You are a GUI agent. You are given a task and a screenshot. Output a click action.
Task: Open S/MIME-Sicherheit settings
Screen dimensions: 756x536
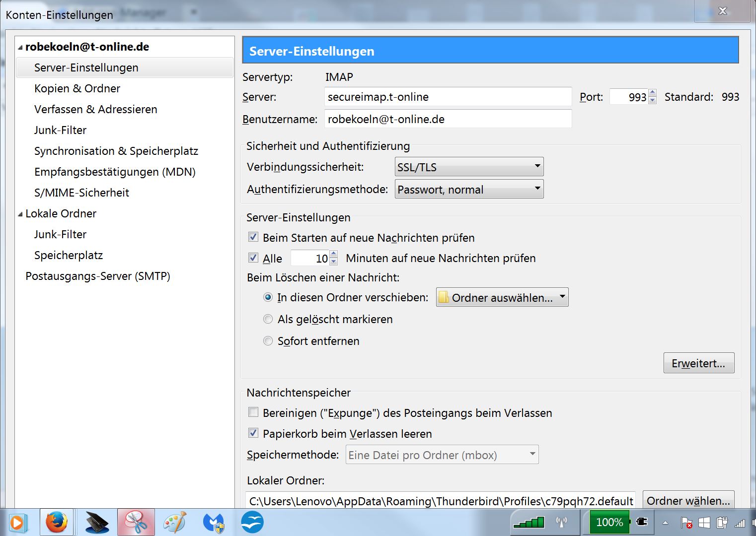pyautogui.click(x=81, y=193)
